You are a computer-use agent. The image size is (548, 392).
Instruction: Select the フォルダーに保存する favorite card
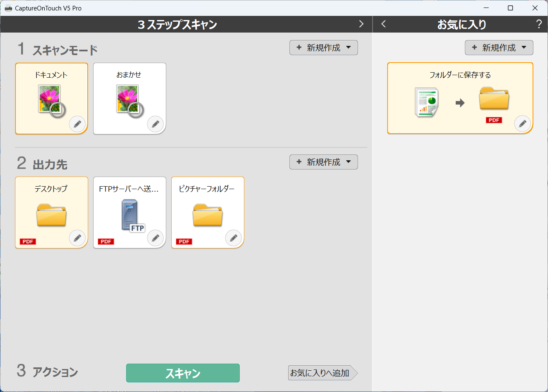click(x=460, y=98)
